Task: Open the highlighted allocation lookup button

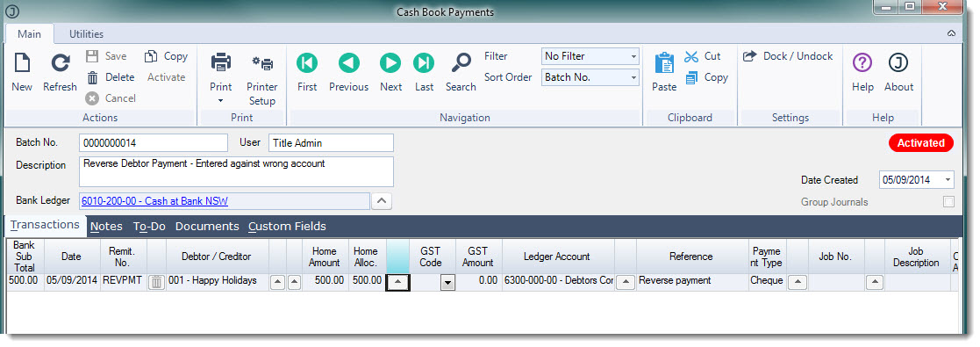Action: coord(398,283)
